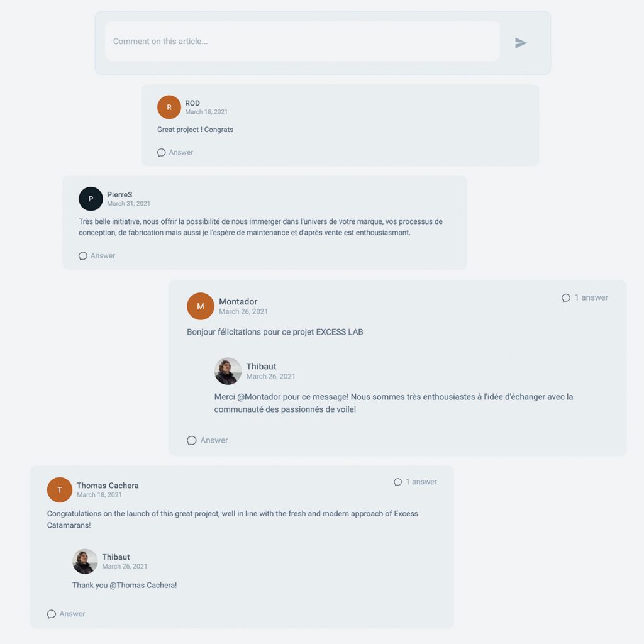This screenshot has height=644, width=644.
Task: Click Thibaut's name above 'Thank you @Thomas Cachera!'
Action: point(116,557)
